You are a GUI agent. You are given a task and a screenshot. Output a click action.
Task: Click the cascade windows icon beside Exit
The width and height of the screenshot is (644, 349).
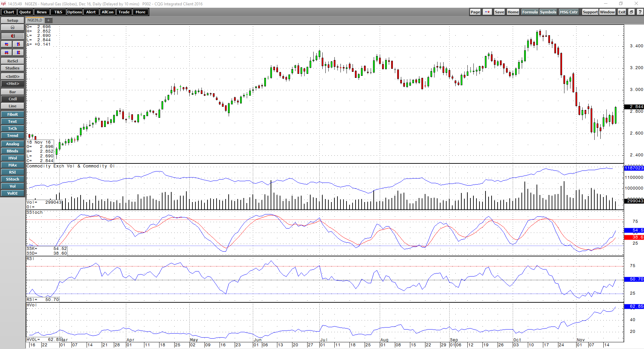tap(631, 12)
